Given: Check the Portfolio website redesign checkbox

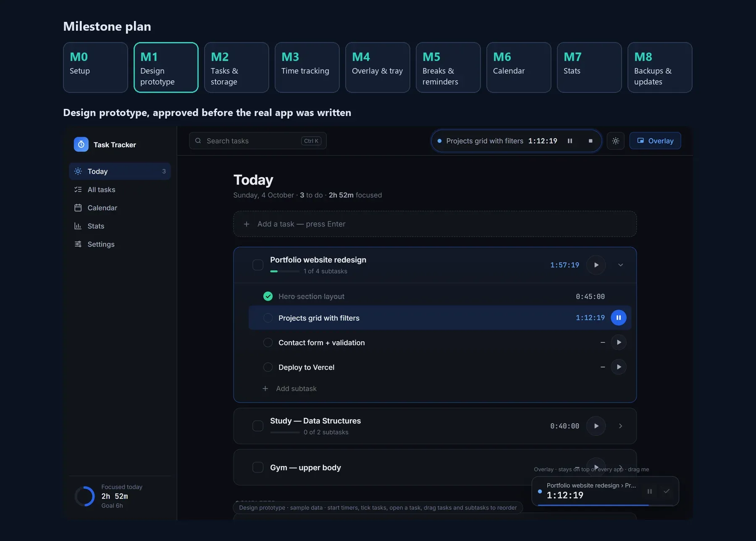Looking at the screenshot, I should click(258, 265).
